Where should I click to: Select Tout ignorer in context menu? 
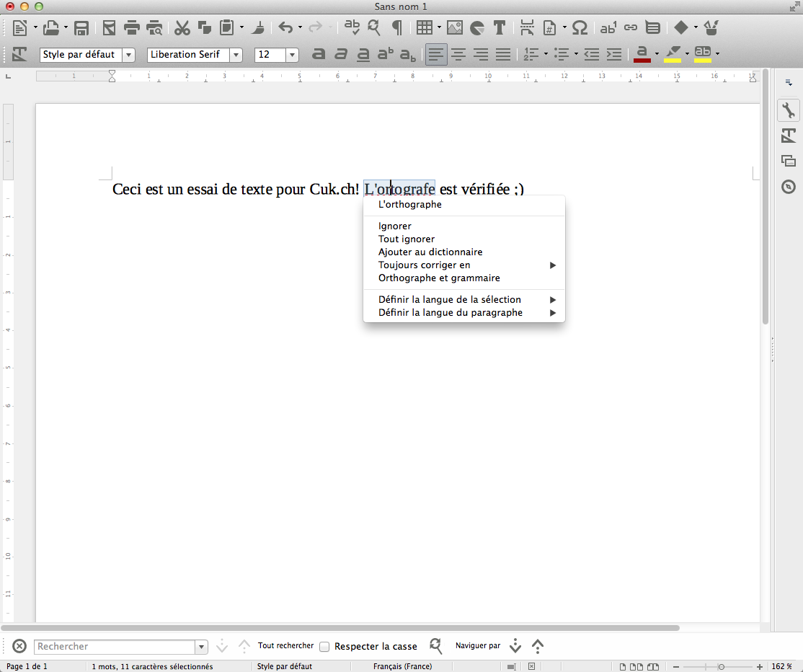(x=464, y=239)
